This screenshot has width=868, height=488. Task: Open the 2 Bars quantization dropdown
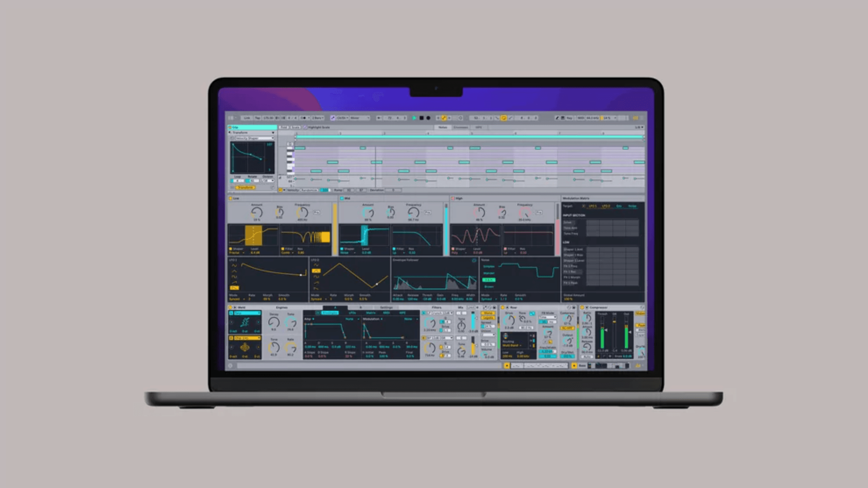click(x=318, y=118)
